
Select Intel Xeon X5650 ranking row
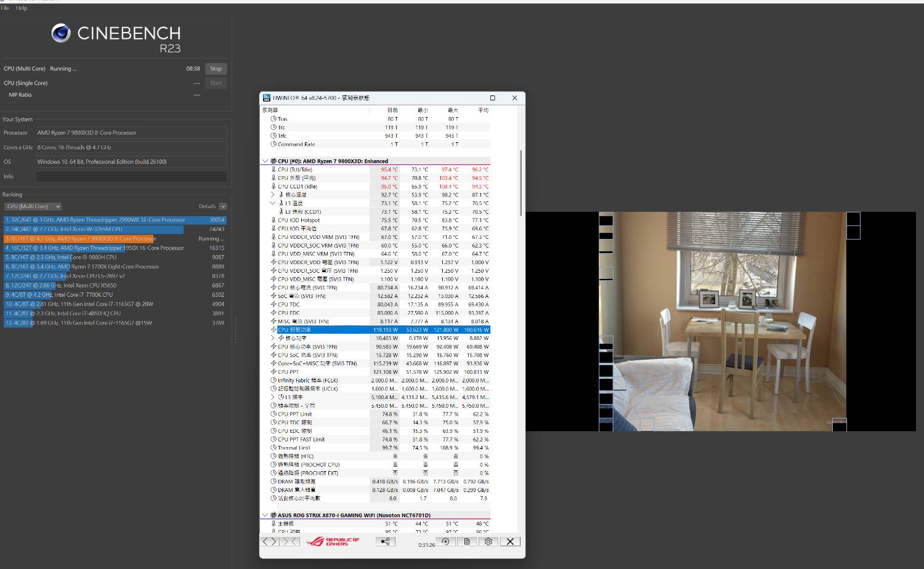click(115, 286)
